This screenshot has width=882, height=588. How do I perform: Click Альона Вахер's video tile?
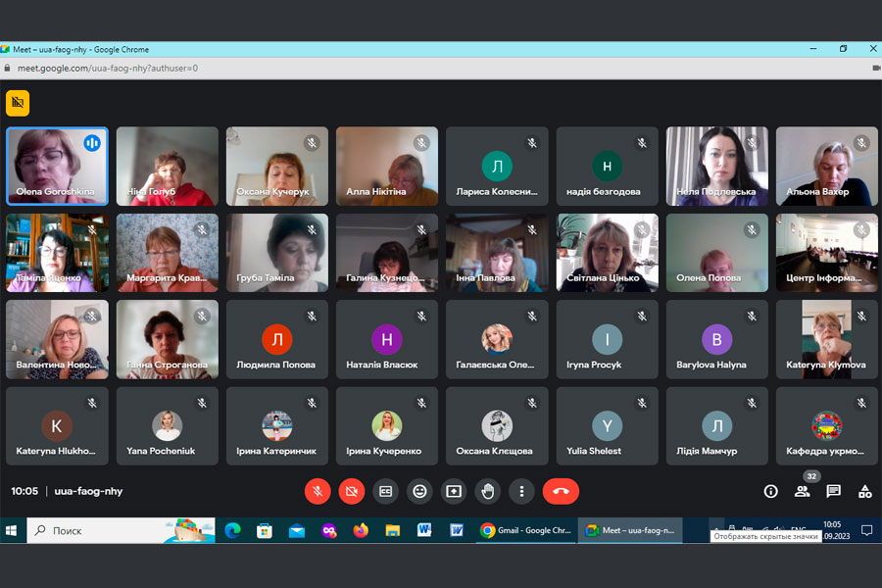827,166
